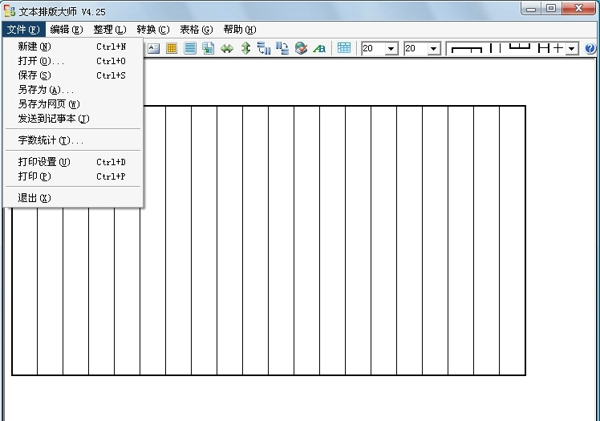Screen dimensions: 600x421
Task: Choose 新建 from the file menu
Action: pyautogui.click(x=35, y=46)
